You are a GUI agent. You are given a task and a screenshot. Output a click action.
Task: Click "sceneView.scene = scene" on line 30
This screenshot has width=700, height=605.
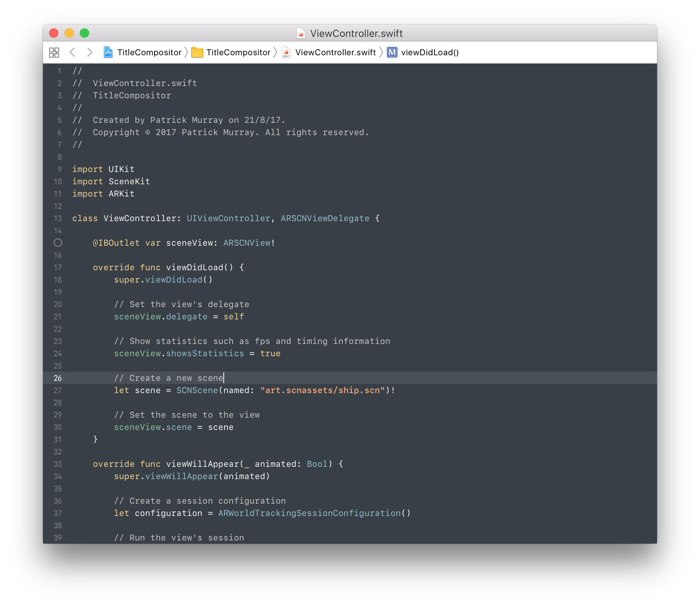[174, 427]
